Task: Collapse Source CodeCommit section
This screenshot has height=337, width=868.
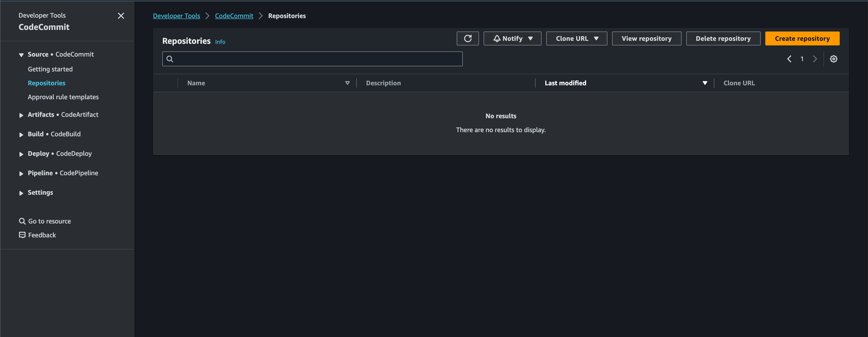Action: click(x=21, y=55)
